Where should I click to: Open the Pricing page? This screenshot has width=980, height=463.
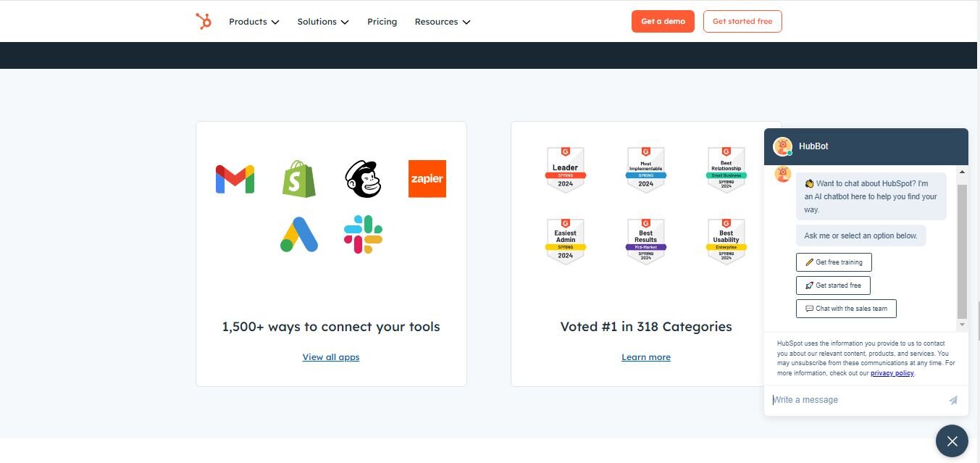pyautogui.click(x=382, y=22)
